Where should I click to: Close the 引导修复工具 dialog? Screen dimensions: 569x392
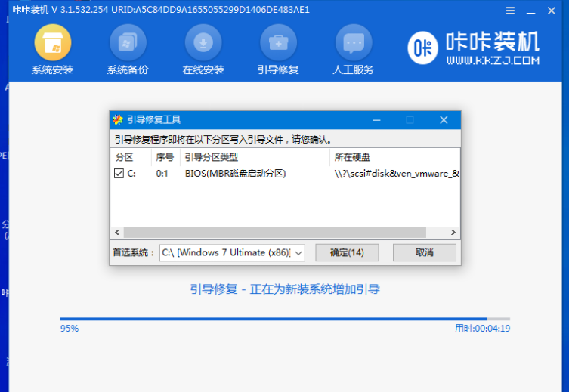click(x=444, y=119)
